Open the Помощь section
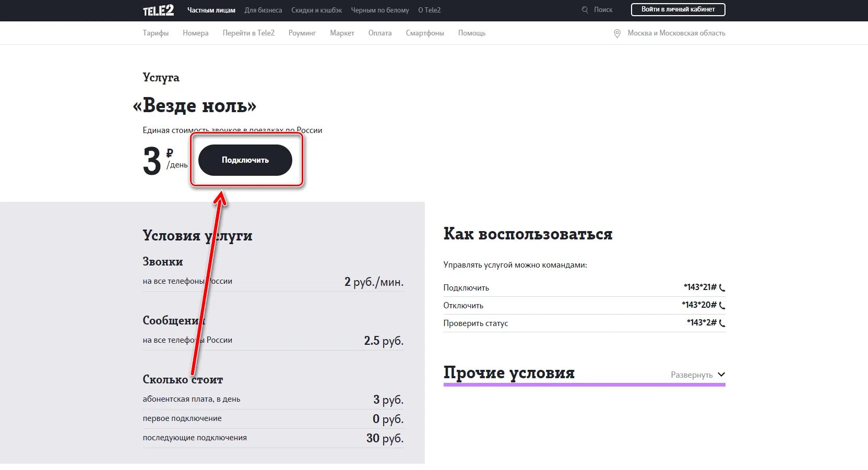Viewport: 868px width, 470px height. [472, 33]
